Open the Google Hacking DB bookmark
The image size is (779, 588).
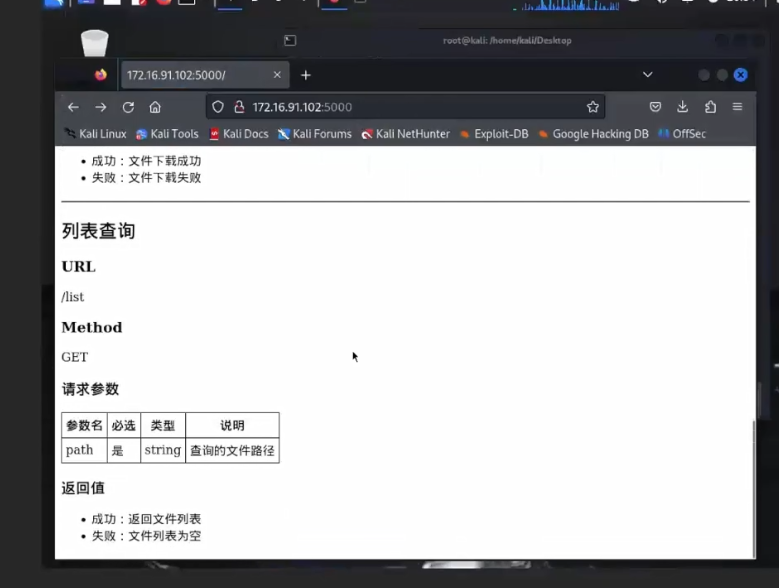594,134
